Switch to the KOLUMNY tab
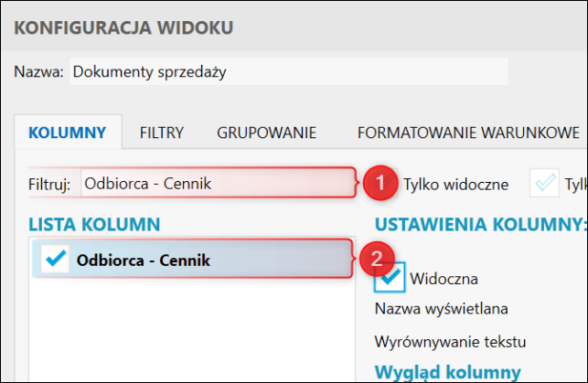The height and width of the screenshot is (383, 588). (68, 133)
